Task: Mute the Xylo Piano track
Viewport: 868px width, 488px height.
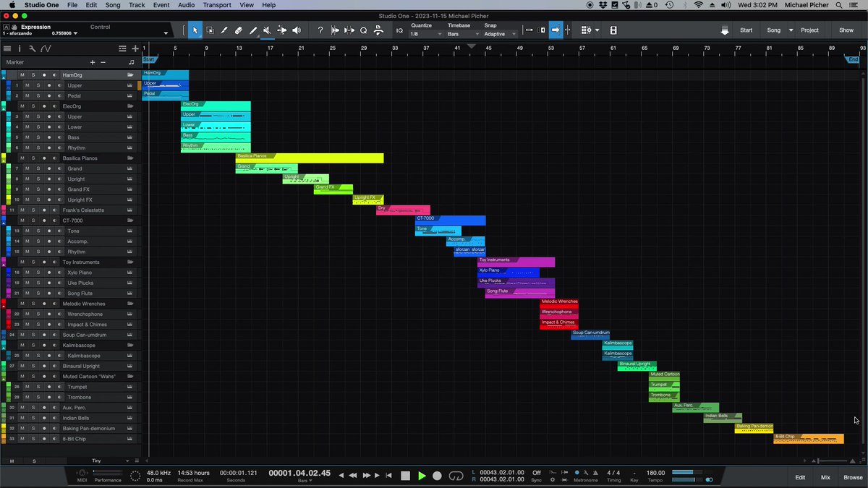Action: point(27,273)
